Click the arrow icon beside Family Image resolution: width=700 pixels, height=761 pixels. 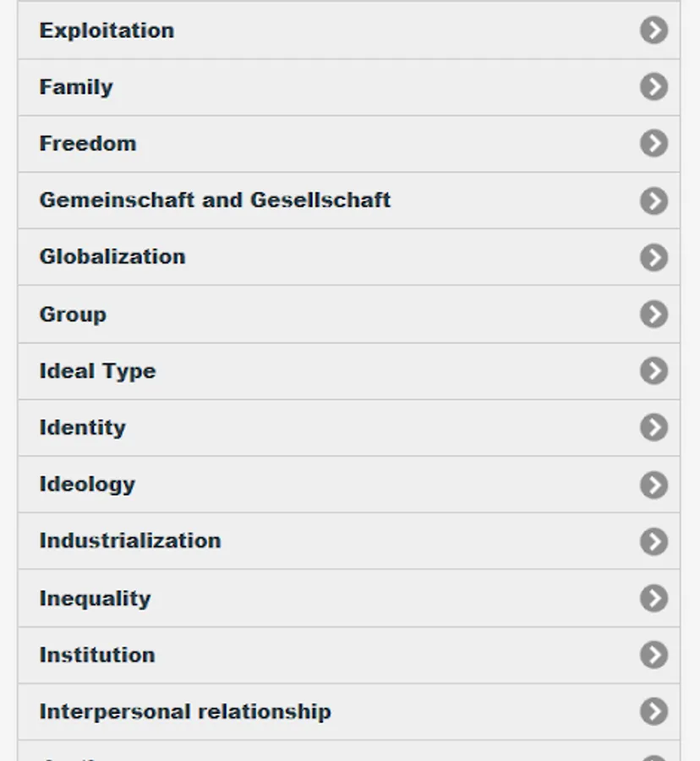(654, 87)
